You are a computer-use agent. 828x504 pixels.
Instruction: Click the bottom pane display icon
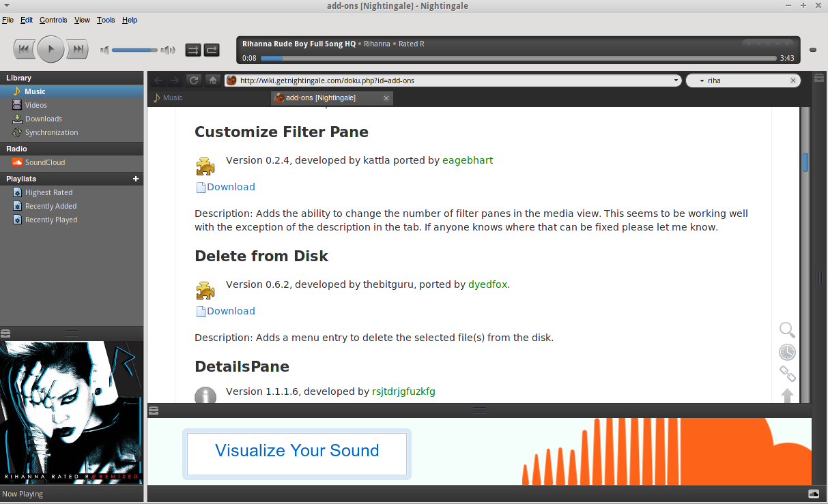pos(154,410)
